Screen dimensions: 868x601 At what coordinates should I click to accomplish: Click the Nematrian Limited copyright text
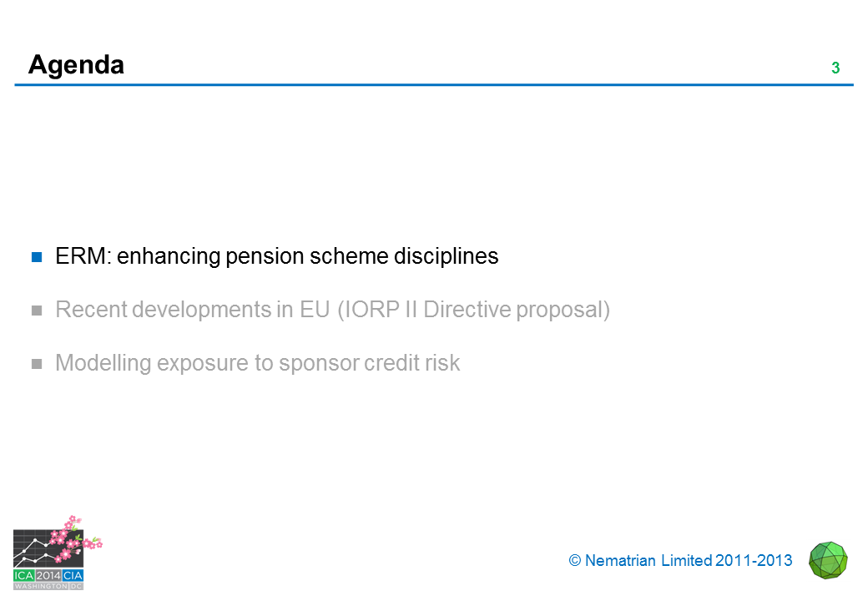(x=680, y=561)
